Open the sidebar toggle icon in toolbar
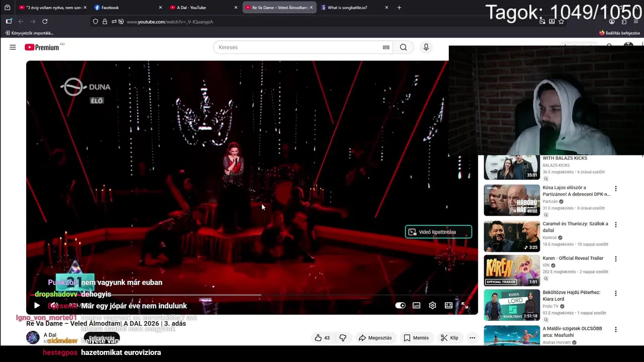Viewport: 644px width, 362px height. click(x=9, y=22)
